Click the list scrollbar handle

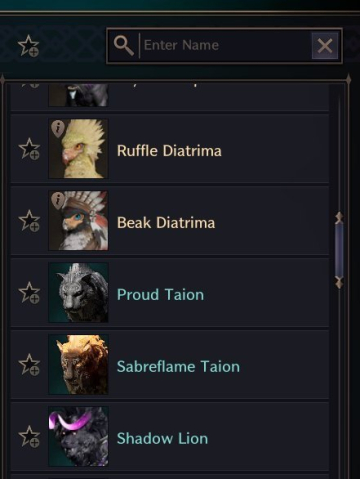[339, 250]
